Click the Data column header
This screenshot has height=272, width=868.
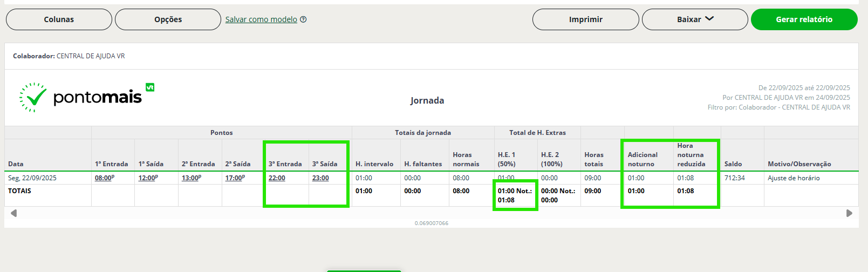pos(16,164)
